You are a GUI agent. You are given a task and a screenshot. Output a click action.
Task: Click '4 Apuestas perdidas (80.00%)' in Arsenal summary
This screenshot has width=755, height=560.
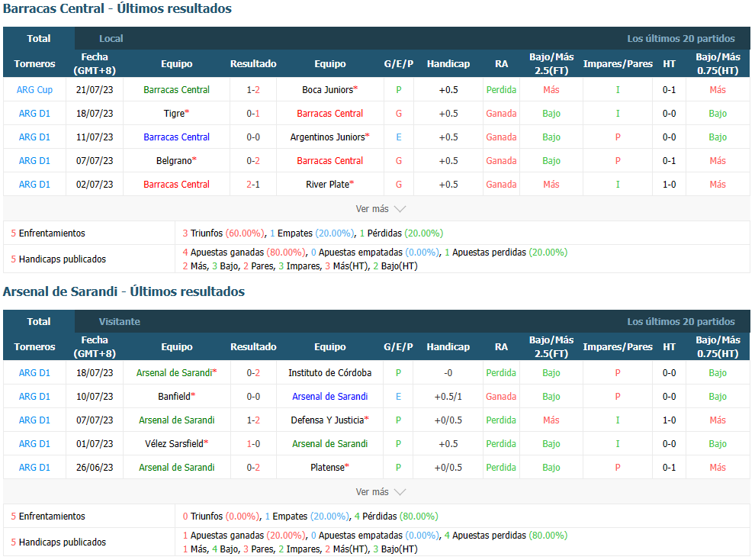pos(506,536)
